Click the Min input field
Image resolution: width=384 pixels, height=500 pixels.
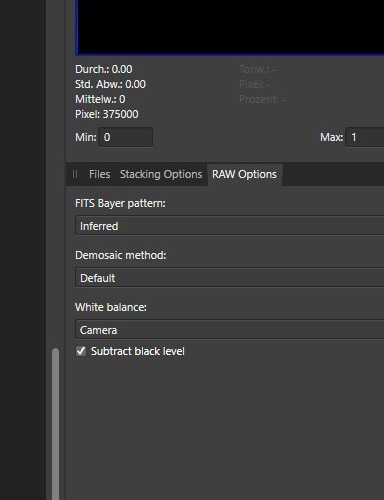125,137
